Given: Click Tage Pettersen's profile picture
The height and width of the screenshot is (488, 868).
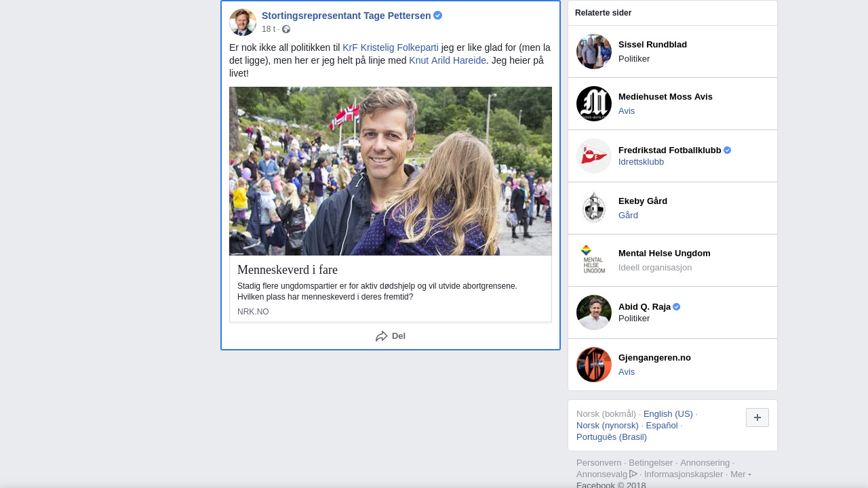Looking at the screenshot, I should tap(243, 22).
